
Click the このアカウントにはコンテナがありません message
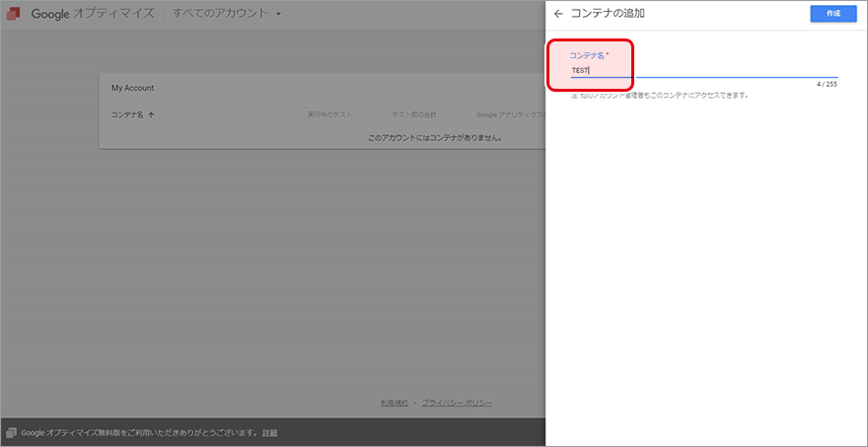pos(435,138)
